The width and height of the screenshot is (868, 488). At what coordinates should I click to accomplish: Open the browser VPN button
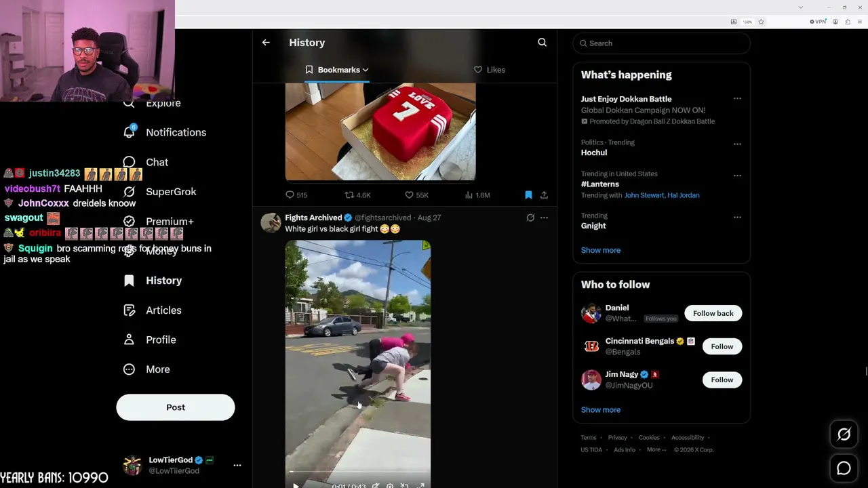pyautogui.click(x=818, y=22)
